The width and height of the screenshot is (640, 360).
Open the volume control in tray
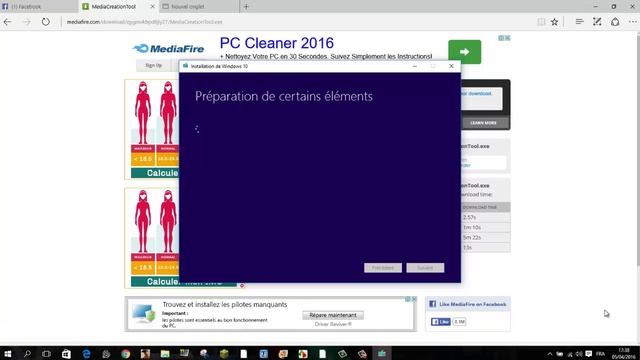click(579, 354)
